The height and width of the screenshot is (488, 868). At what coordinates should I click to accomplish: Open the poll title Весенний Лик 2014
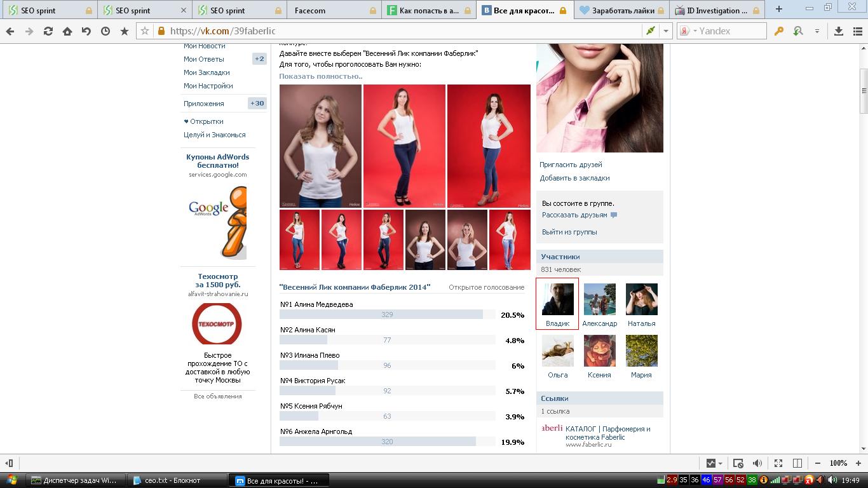pyautogui.click(x=355, y=287)
